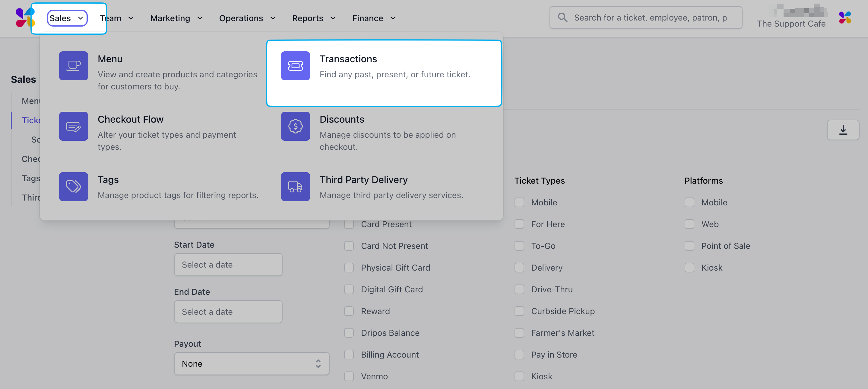Click the Transactions ticket icon

click(295, 66)
